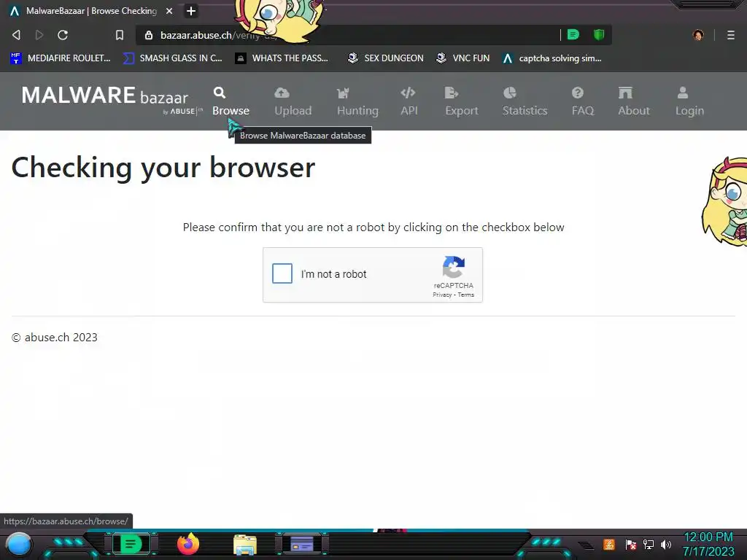Select the MalwareBazaar Browse Checking tab

click(x=91, y=11)
